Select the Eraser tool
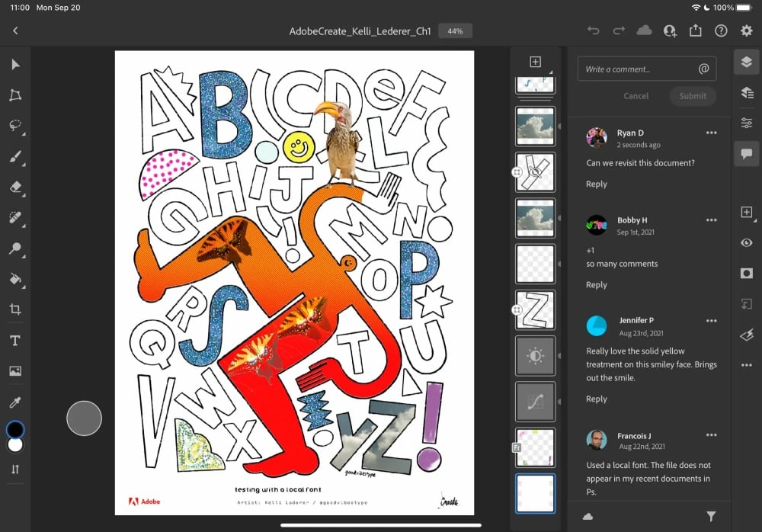This screenshot has height=532, width=762. 14,187
